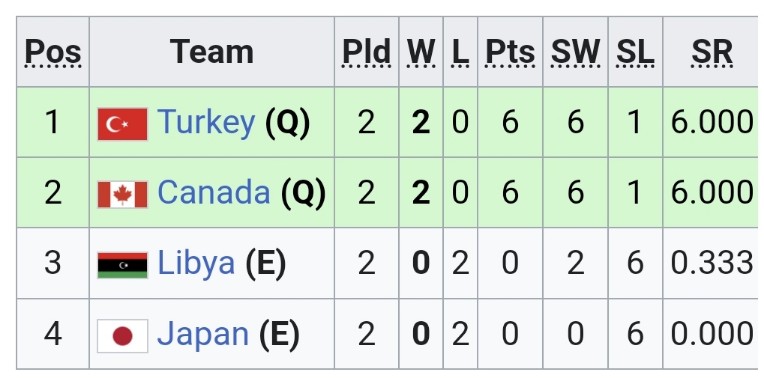Screen dimensions: 764x378
Task: Click the SL column header
Action: pyautogui.click(x=635, y=52)
